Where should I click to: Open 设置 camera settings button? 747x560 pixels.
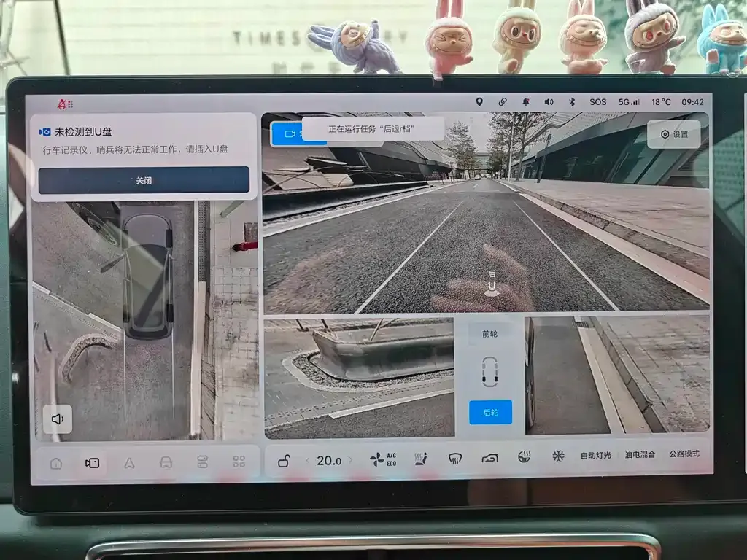coord(674,134)
